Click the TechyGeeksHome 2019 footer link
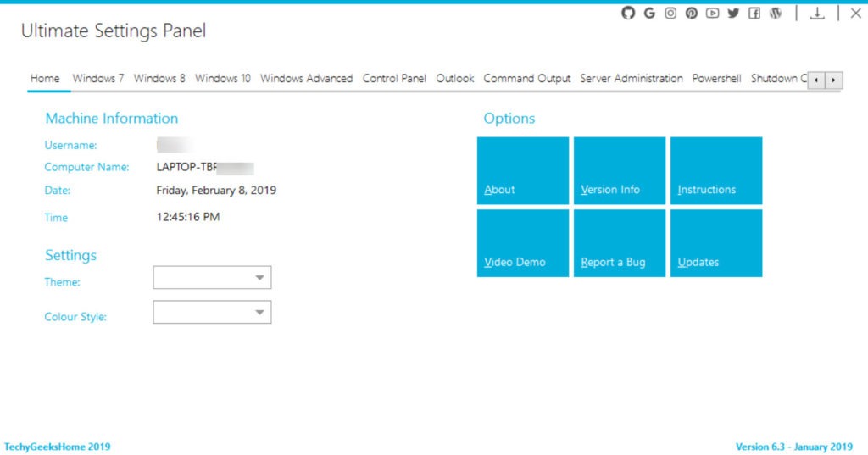The image size is (868, 455). (x=58, y=447)
